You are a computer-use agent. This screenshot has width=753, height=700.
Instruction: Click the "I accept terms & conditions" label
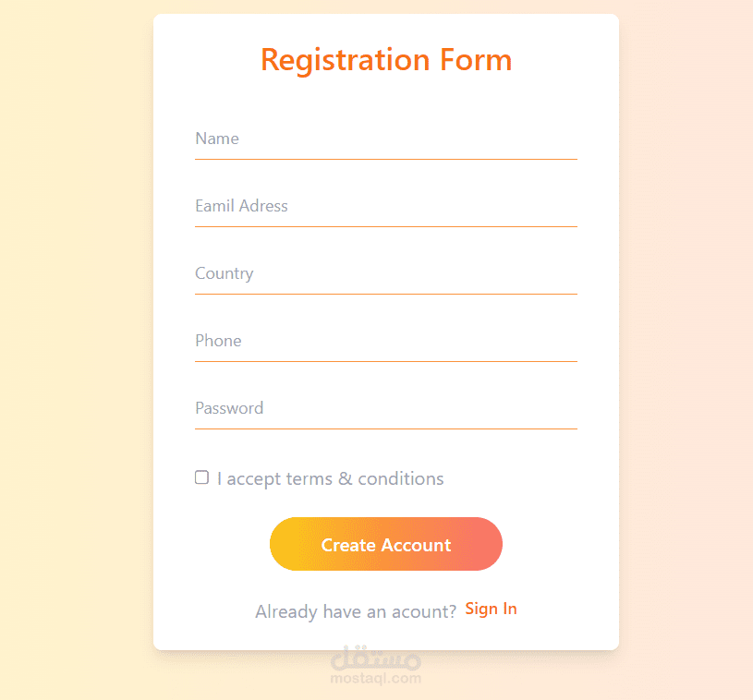click(x=330, y=479)
